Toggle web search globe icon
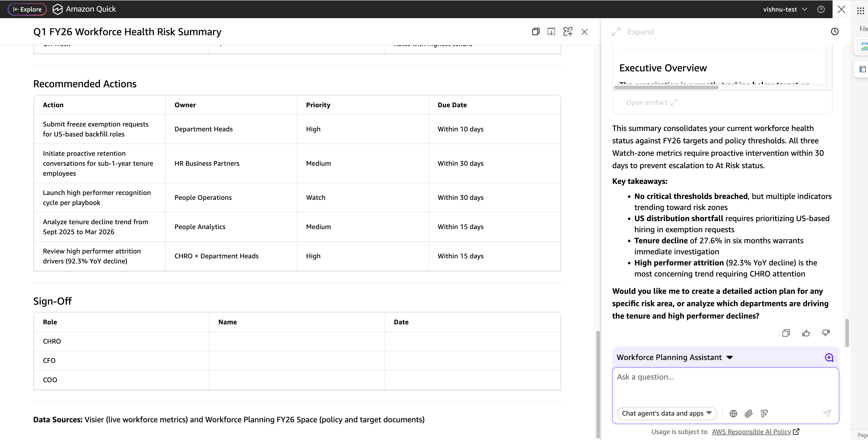Viewport: 868px width, 440px height. point(733,413)
